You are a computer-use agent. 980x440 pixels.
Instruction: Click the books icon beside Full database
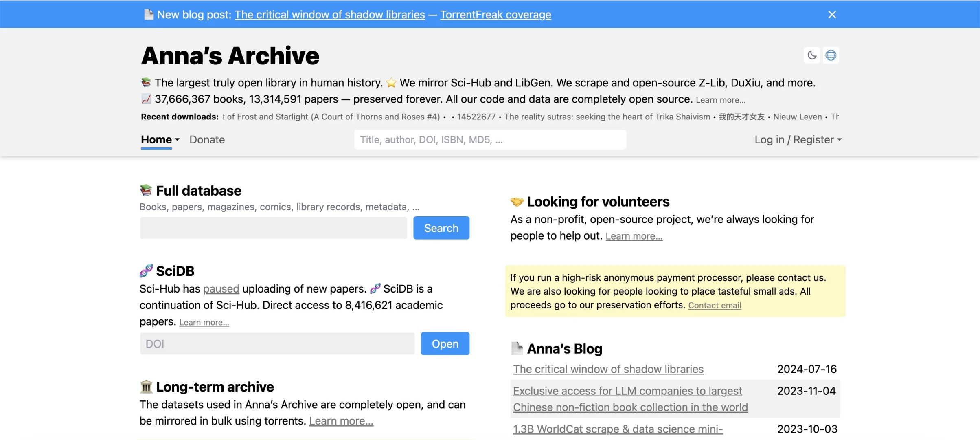[146, 190]
